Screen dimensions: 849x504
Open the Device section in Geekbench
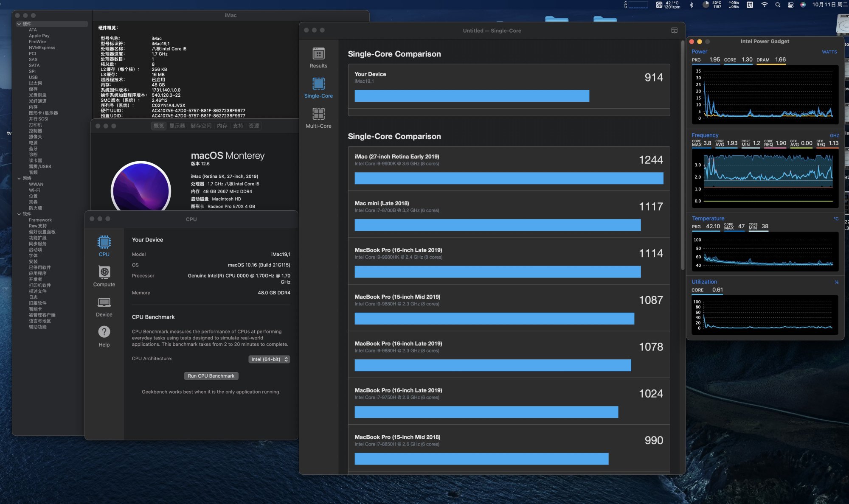coord(104,302)
